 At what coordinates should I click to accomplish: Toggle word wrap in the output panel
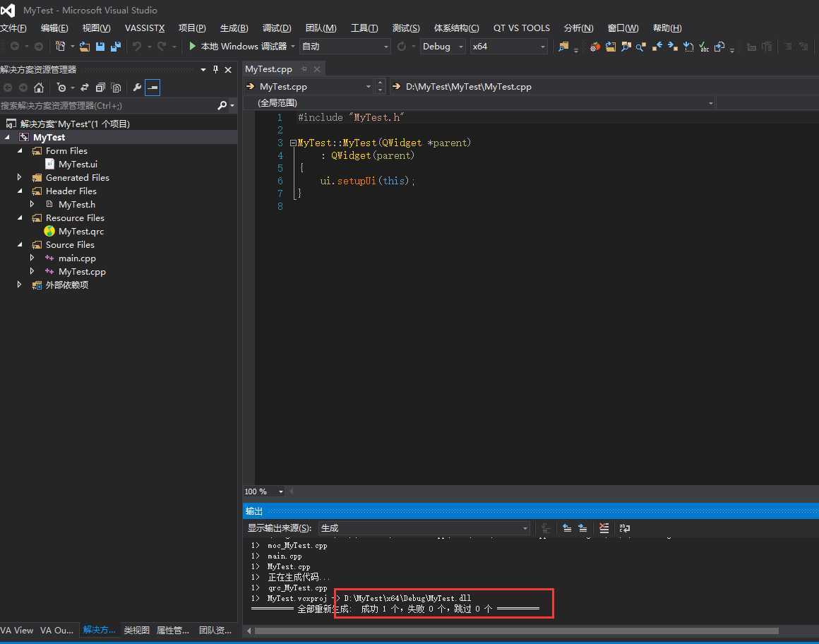625,528
